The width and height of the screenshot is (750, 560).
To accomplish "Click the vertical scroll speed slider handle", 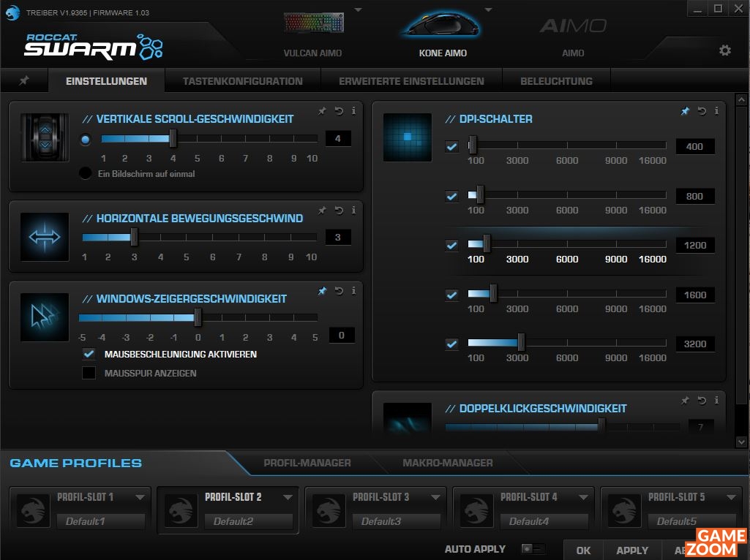I will coord(173,139).
